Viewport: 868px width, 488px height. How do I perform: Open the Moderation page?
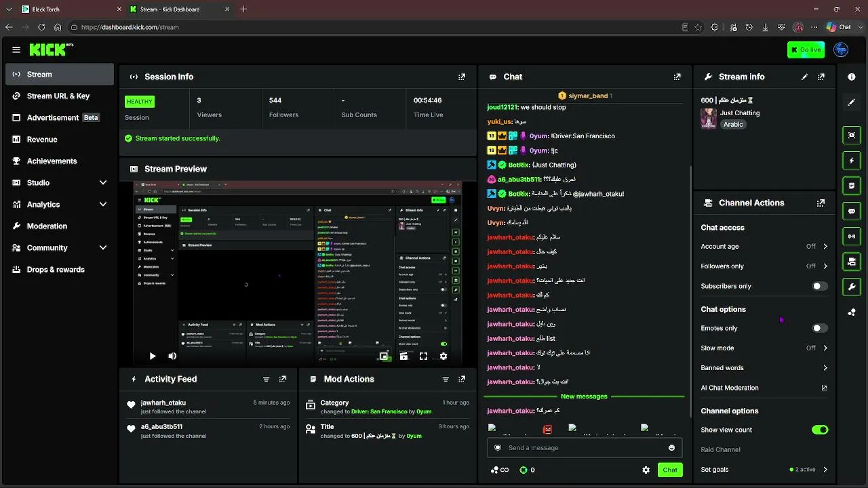click(60, 226)
